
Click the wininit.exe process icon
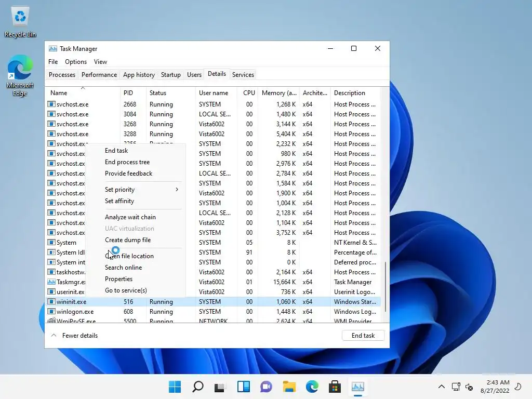(x=51, y=302)
